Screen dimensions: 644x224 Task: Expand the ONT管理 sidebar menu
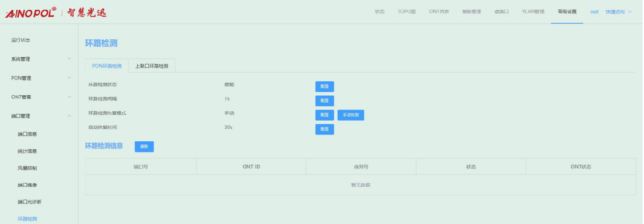41,97
